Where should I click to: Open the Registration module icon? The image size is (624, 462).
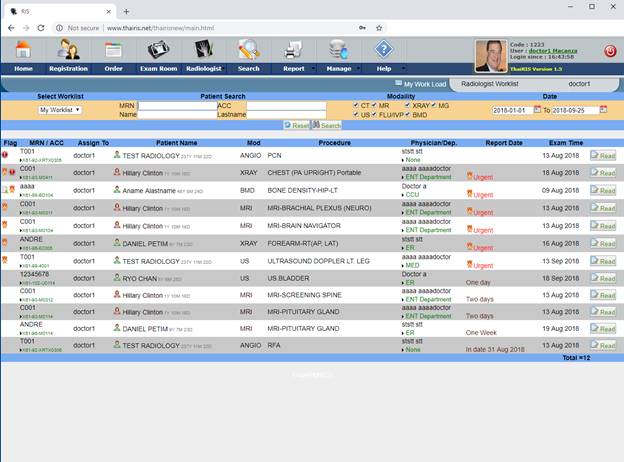[69, 50]
